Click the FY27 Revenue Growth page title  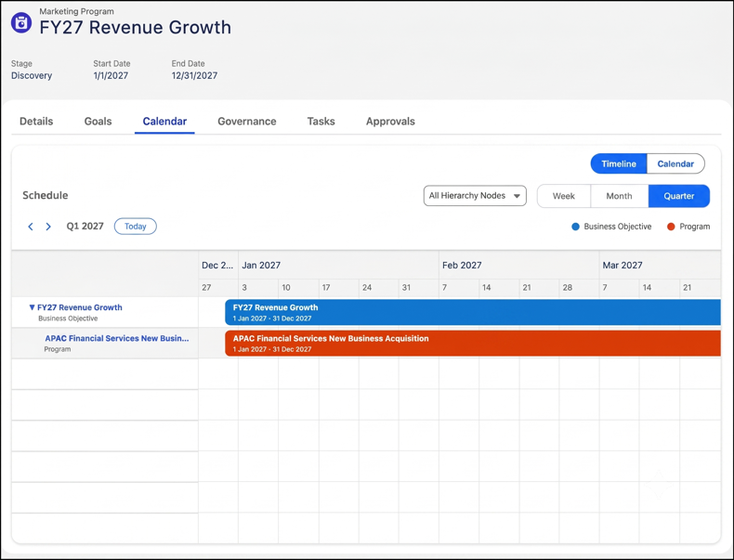coord(136,27)
